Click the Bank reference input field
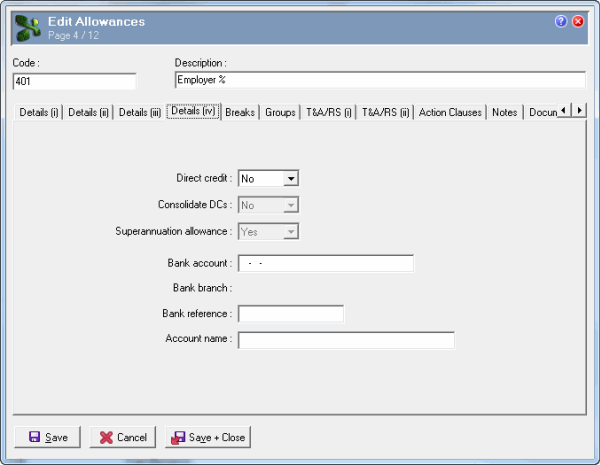Screen dimensions: 600x465 pos(291,313)
